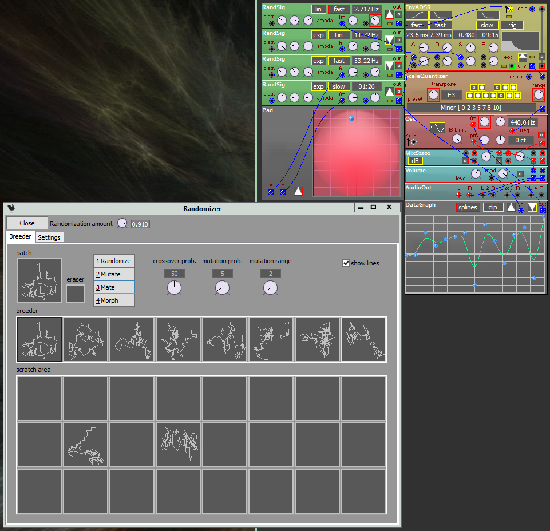Click the Pad module triangle icon
Screen dimensions: 550x531
299,191
